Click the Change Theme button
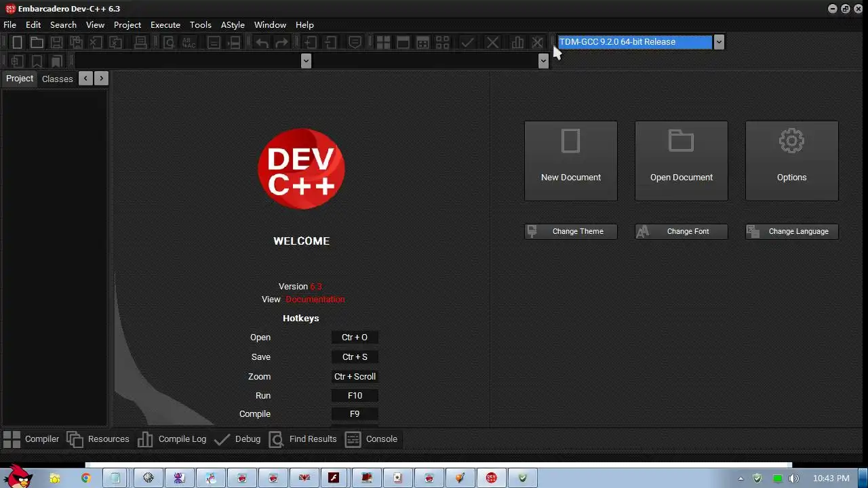Viewport: 868px width, 488px height. coord(571,231)
